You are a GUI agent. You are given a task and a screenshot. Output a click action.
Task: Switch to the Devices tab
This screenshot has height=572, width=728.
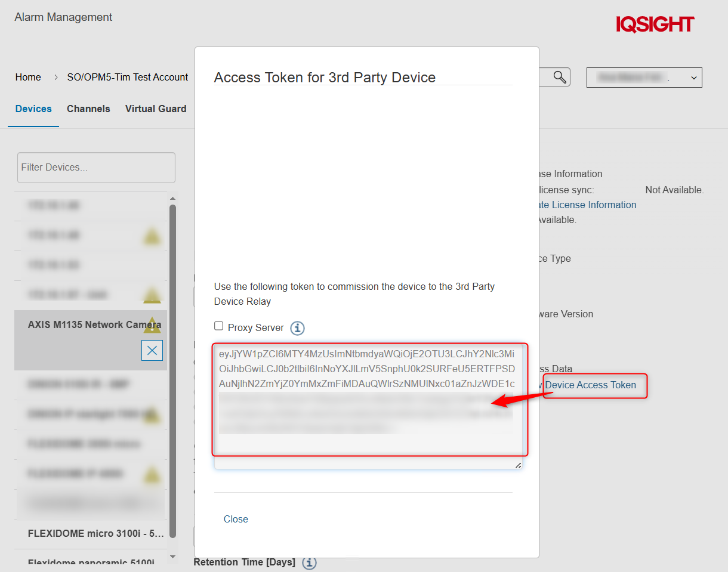[33, 109]
